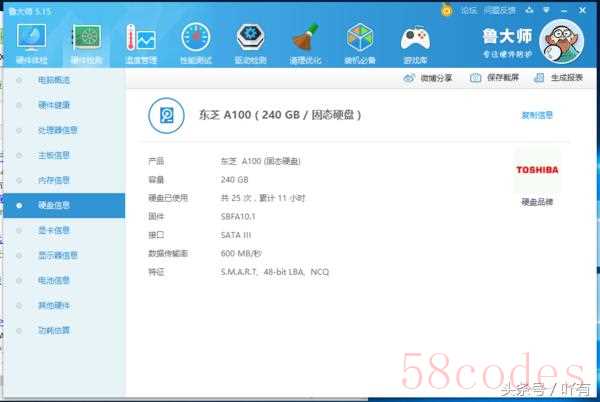600x402 pixels.
Task: Share via 微博分享
Action: pos(428,78)
